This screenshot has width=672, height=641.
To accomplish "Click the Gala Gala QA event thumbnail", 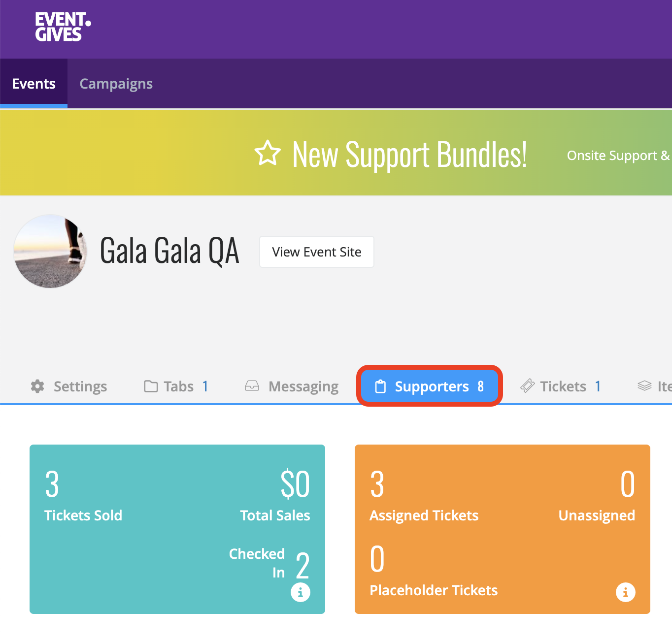I will click(x=50, y=251).
